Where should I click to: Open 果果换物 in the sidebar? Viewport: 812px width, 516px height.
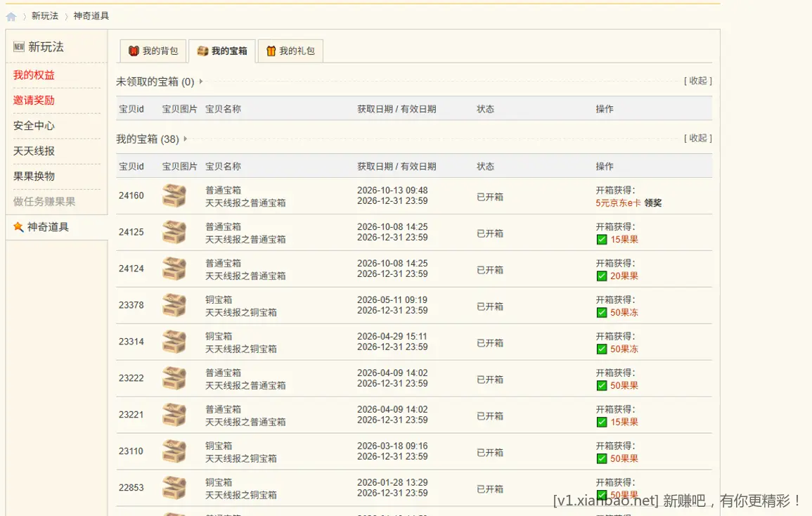pos(34,176)
